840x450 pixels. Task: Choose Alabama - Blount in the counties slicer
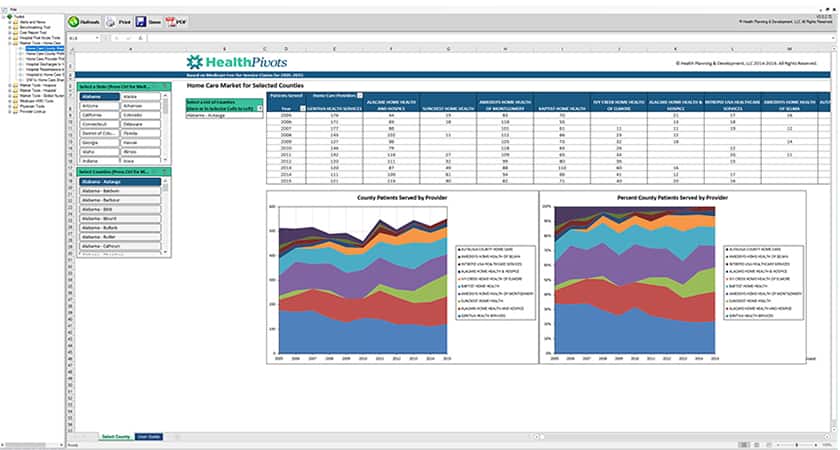click(120, 219)
